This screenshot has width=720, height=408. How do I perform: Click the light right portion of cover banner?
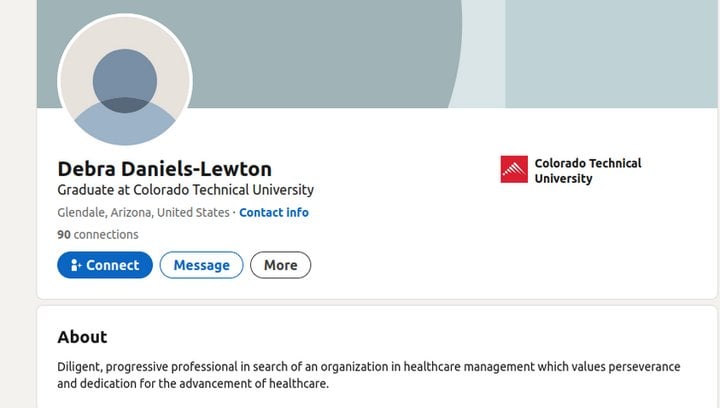[x=611, y=54]
